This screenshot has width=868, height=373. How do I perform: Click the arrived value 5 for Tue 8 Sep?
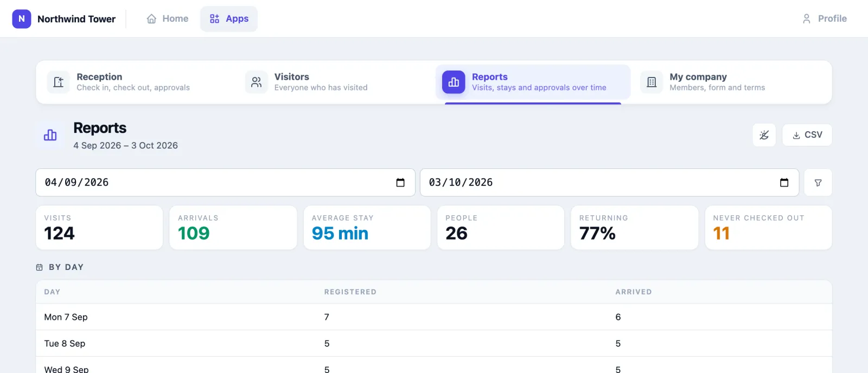tap(618, 344)
